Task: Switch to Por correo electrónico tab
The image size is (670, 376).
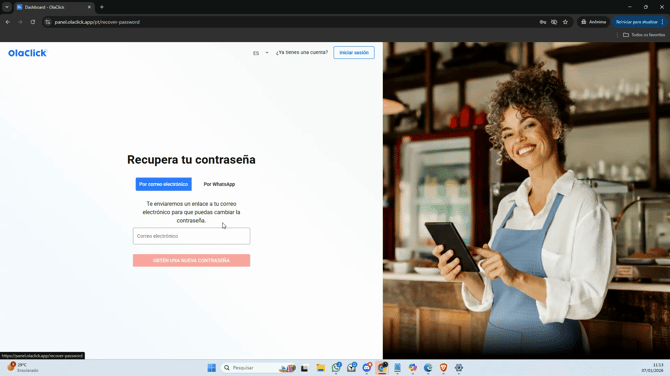Action: tap(163, 184)
